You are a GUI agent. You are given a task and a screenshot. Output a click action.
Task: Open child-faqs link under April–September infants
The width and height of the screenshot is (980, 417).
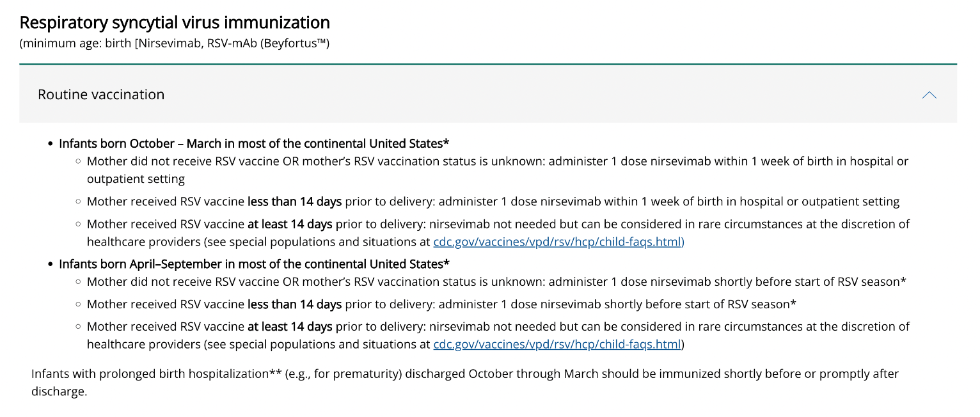pyautogui.click(x=557, y=344)
